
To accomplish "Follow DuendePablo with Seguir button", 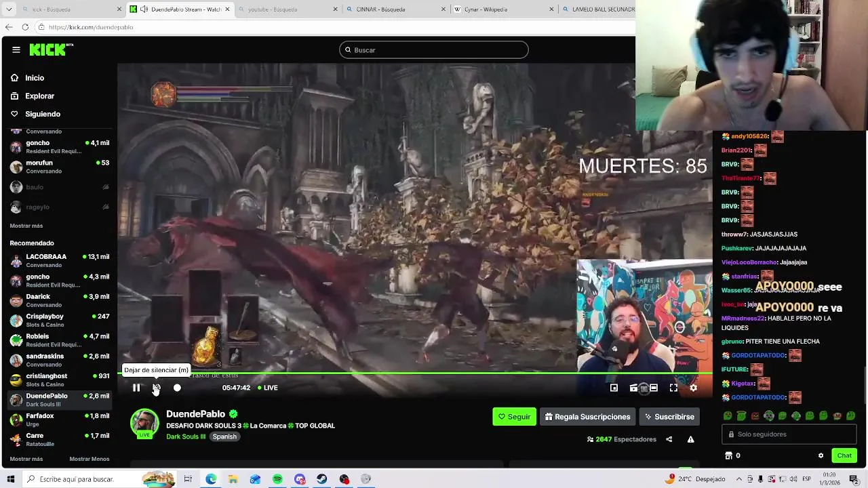I will [x=514, y=417].
